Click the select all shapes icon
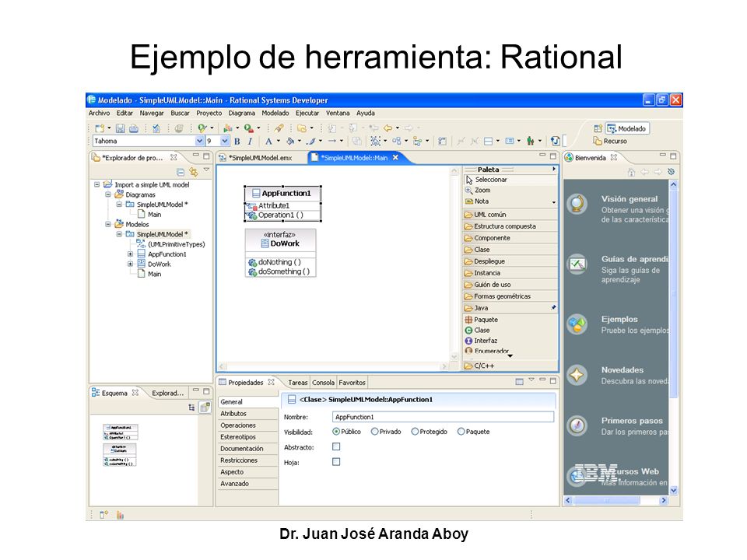The width and height of the screenshot is (747, 560). point(375,141)
